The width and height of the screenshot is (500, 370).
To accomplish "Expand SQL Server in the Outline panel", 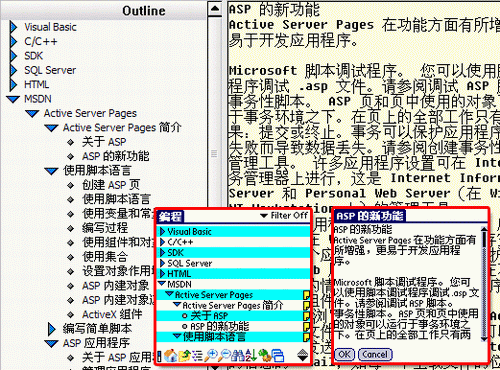I will coord(13,70).
